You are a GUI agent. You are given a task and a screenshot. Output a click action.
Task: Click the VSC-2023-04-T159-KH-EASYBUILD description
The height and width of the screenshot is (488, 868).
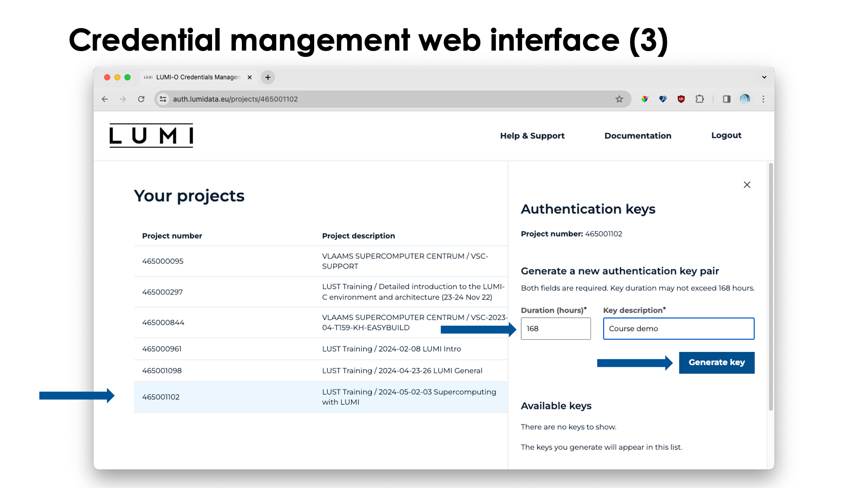click(x=415, y=323)
